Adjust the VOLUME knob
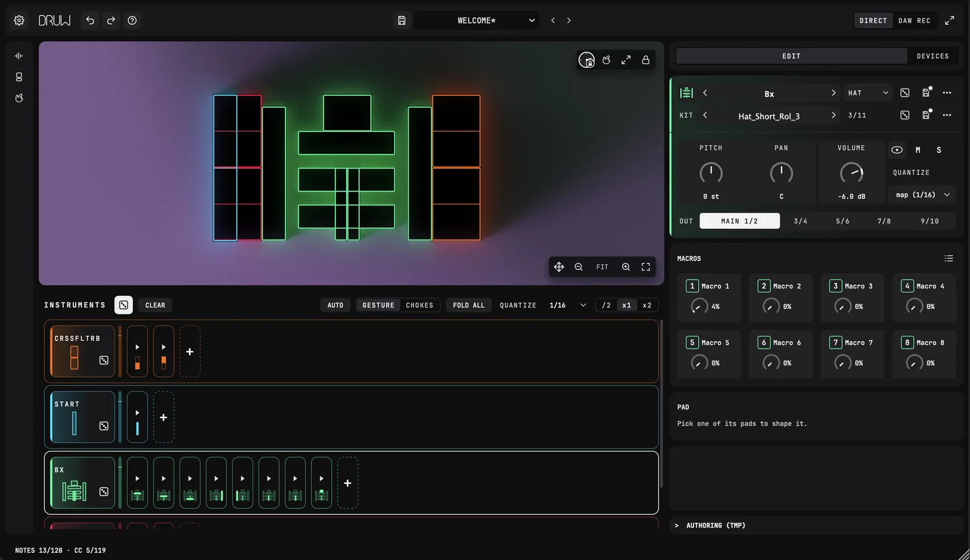 (851, 173)
